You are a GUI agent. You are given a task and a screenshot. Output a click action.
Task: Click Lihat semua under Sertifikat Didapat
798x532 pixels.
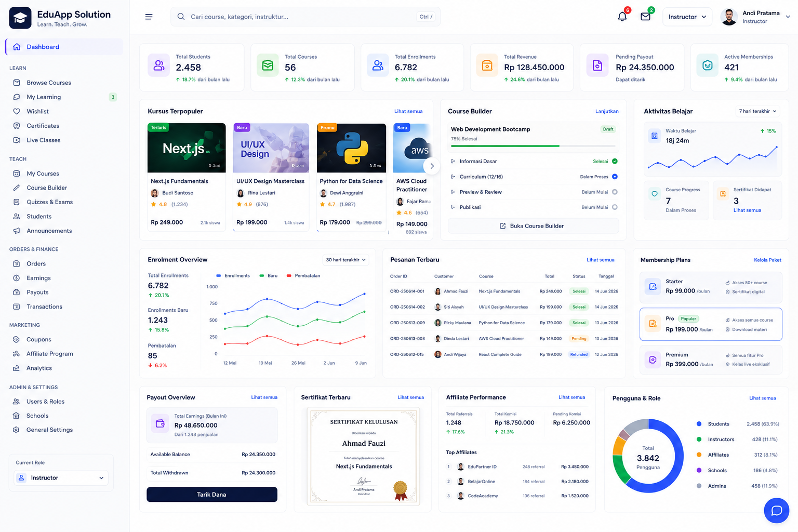pos(747,210)
